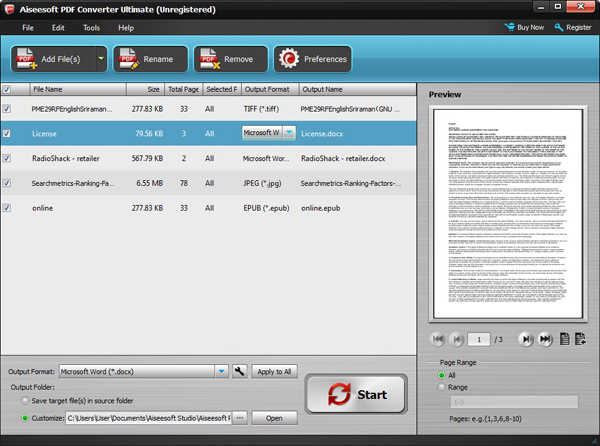Click the TIFF (*.tiff) output format cell
The height and width of the screenshot is (446, 600).
coord(261,109)
